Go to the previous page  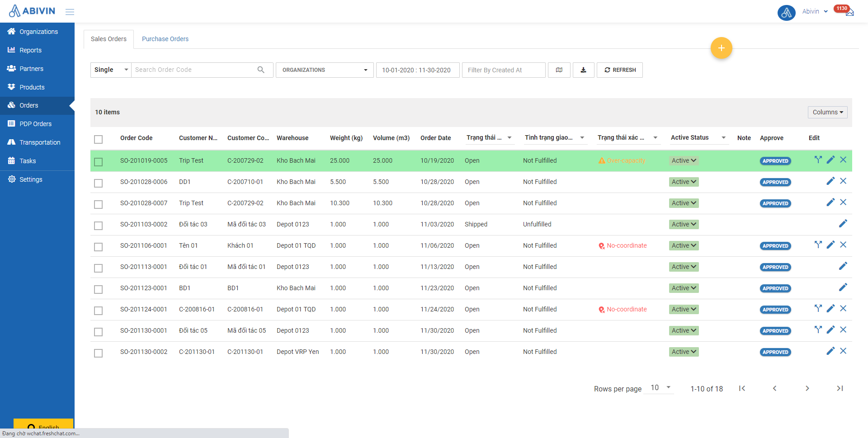pyautogui.click(x=774, y=388)
